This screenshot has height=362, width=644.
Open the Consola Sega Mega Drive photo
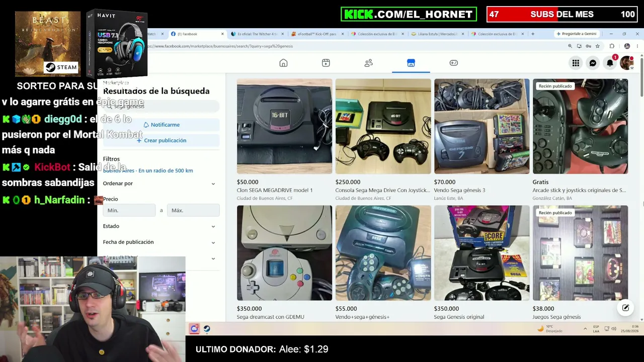click(x=383, y=126)
